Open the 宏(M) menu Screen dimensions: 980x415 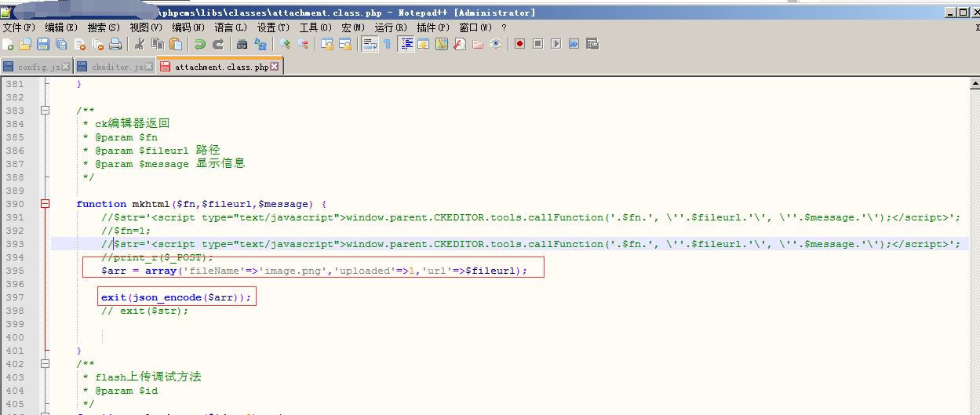354,27
